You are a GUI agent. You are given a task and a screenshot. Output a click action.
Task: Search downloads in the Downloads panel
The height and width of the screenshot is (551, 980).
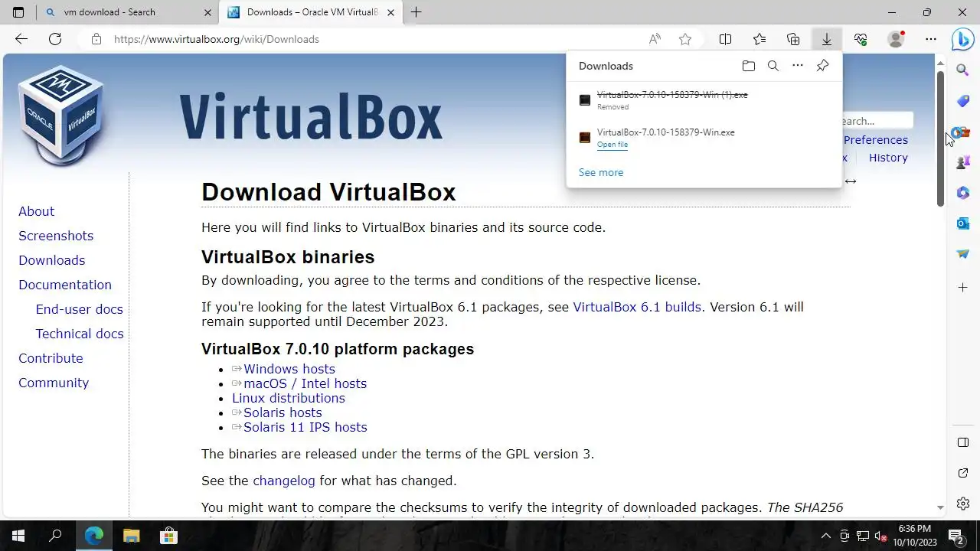773,66
